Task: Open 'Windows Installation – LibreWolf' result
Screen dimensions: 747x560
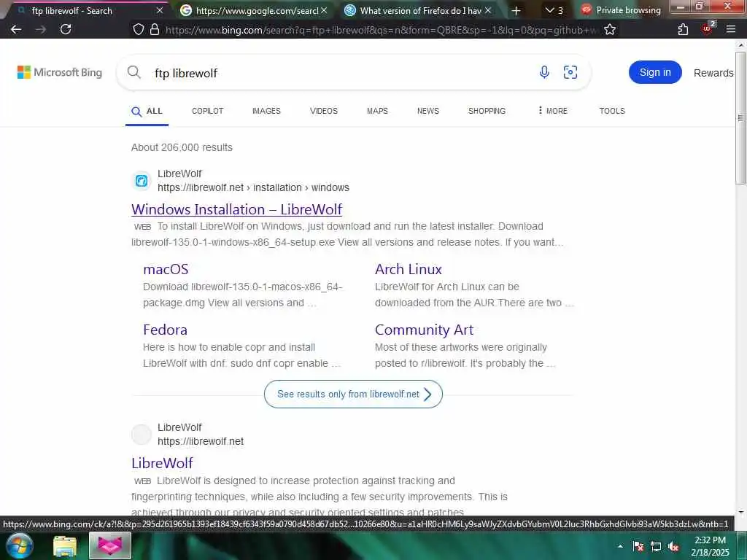Action: pyautogui.click(x=237, y=209)
